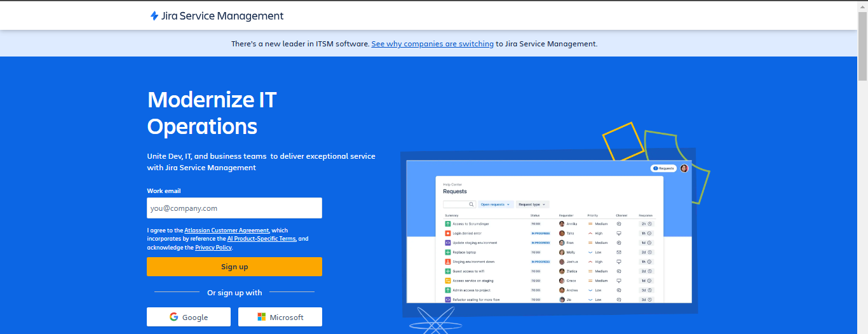
Task: Click the green plus icon beside 'Guest access to wifi'
Action: click(x=448, y=271)
